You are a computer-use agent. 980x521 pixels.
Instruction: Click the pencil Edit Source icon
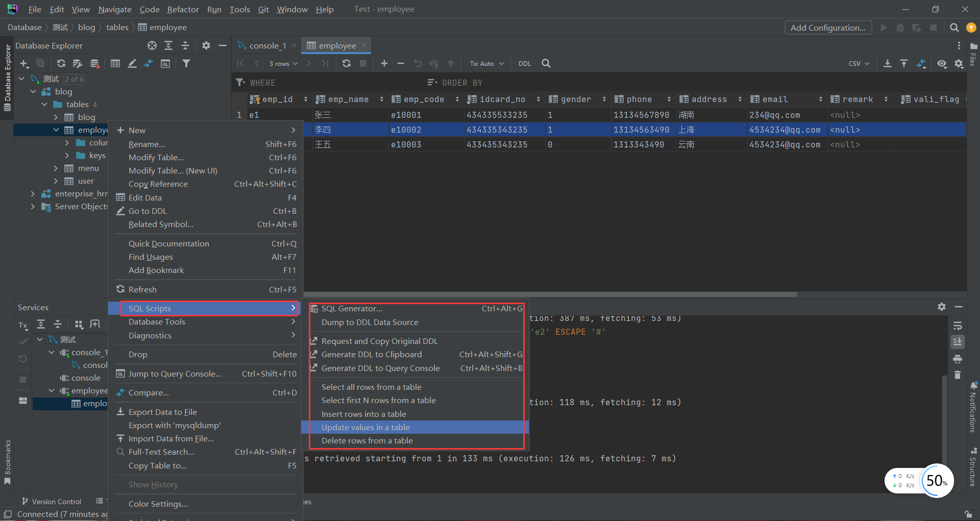tap(132, 63)
